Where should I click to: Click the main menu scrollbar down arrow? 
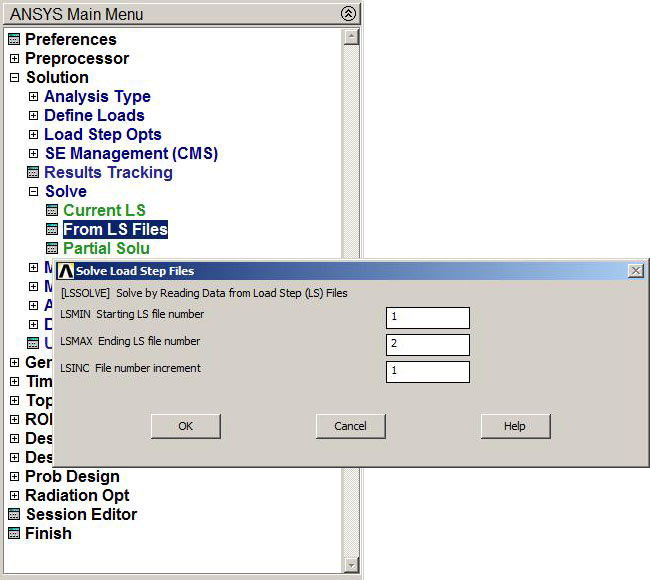(x=350, y=565)
